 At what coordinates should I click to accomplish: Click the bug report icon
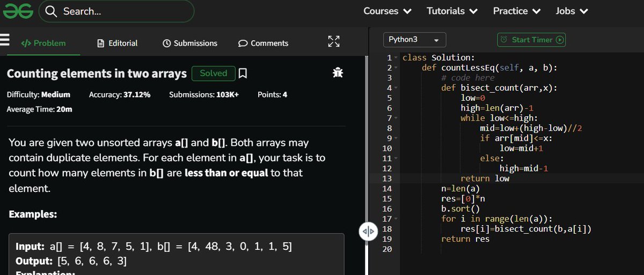[x=338, y=73]
